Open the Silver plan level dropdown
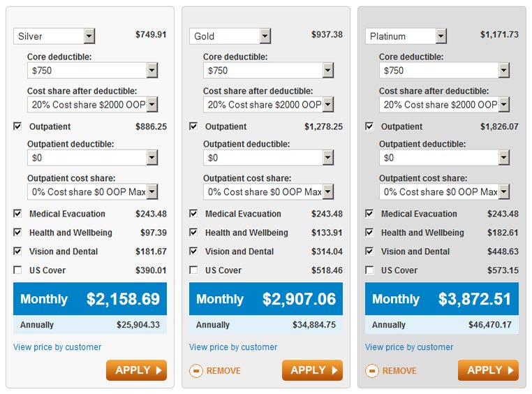Screen dimensions: 532x394 [x=54, y=36]
